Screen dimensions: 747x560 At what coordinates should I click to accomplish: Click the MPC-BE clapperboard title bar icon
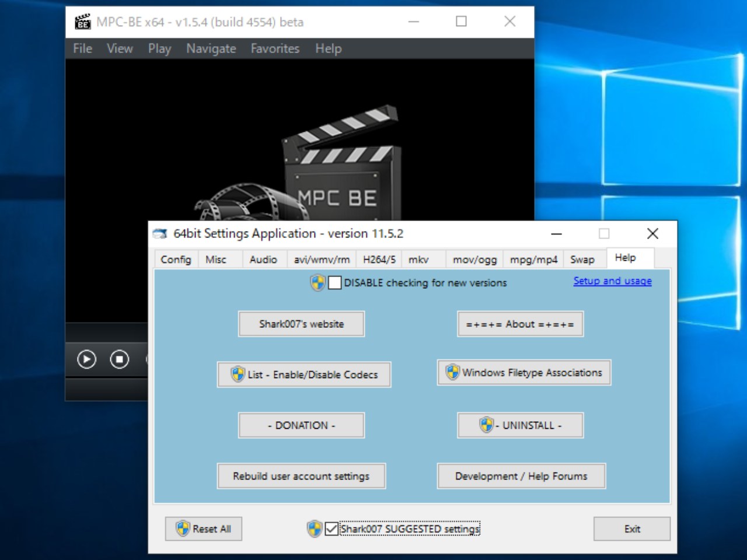point(83,22)
